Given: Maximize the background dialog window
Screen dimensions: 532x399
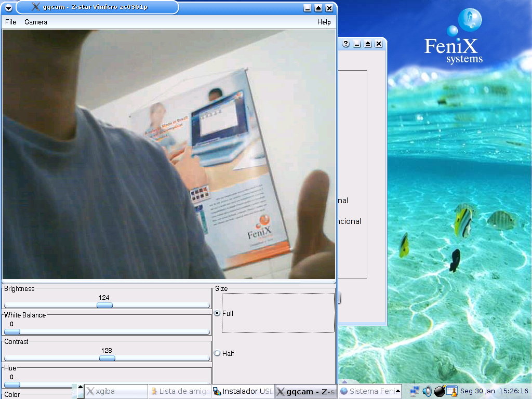Looking at the screenshot, I should point(367,44).
